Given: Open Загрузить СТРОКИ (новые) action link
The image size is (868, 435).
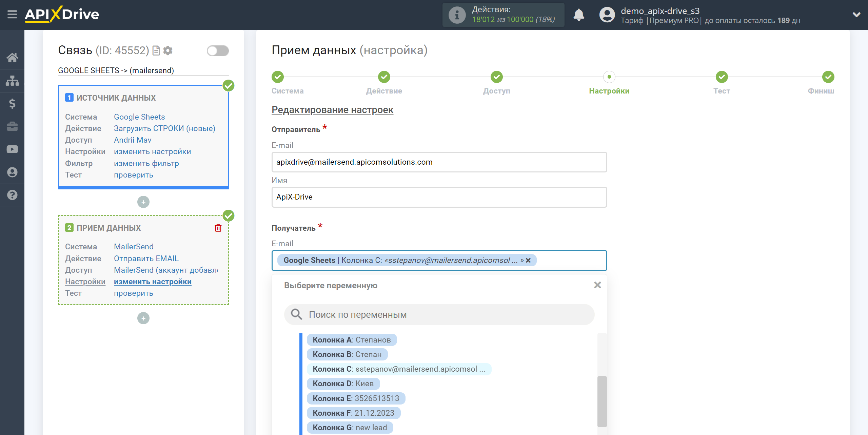Looking at the screenshot, I should [x=165, y=128].
